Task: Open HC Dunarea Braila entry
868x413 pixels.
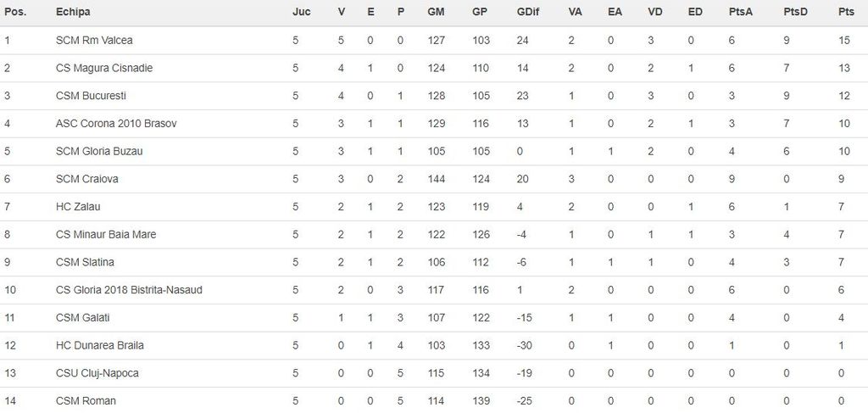Action: pos(100,346)
